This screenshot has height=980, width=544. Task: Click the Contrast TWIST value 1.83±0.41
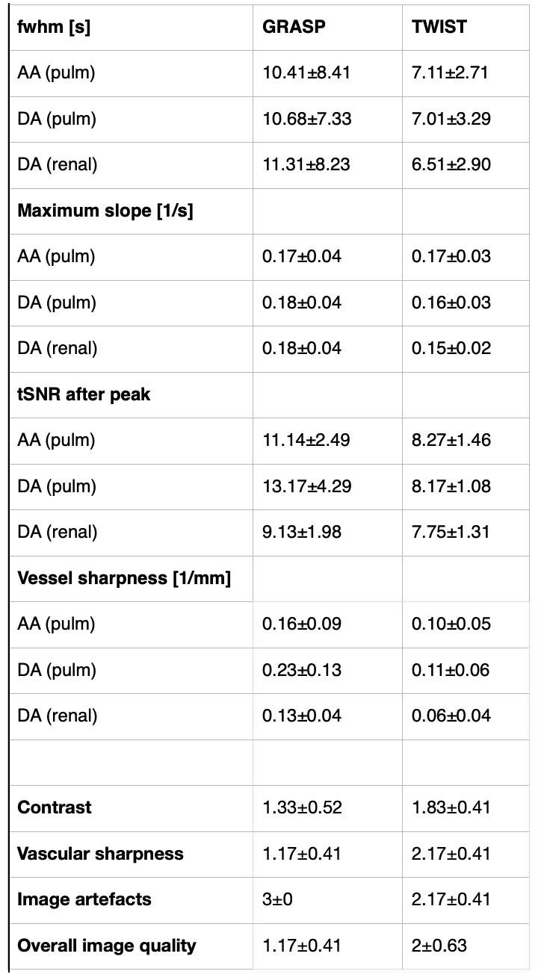click(x=451, y=807)
